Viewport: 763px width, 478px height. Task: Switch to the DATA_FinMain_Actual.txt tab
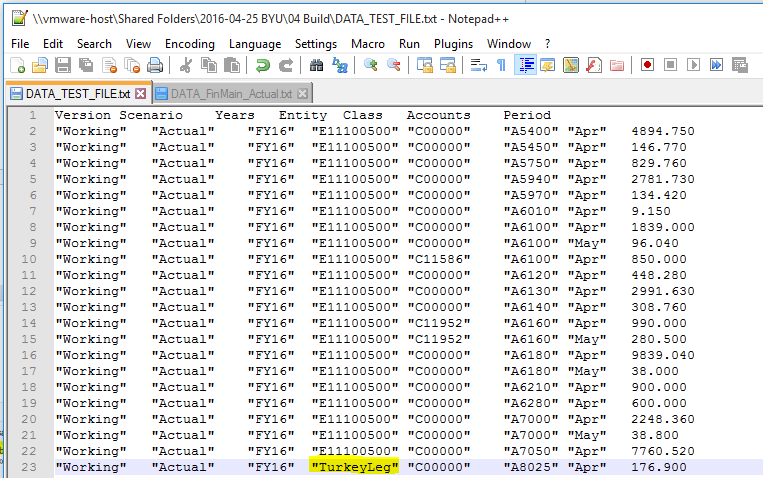[x=232, y=93]
